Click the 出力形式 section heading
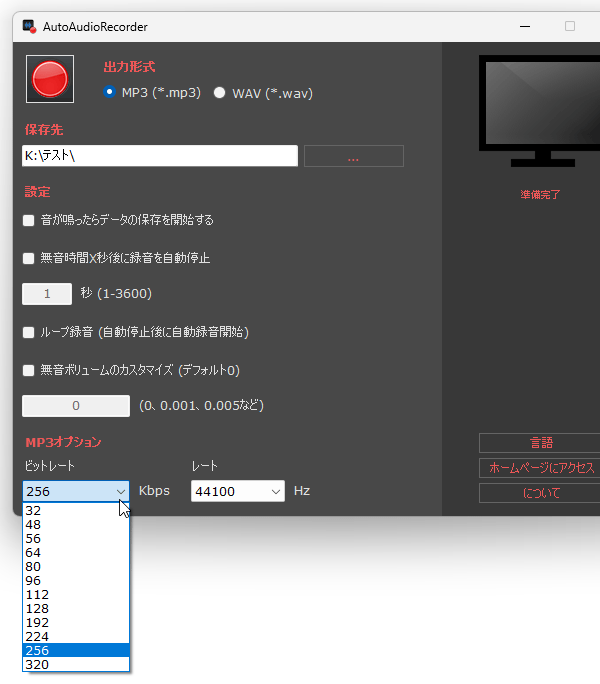Viewport: 600px width, 684px height. (129, 67)
